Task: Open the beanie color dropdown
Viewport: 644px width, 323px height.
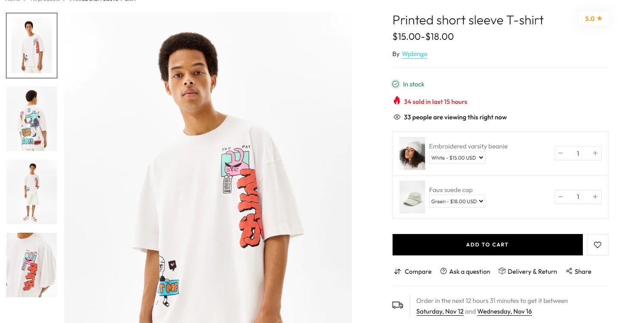Action: 457,158
